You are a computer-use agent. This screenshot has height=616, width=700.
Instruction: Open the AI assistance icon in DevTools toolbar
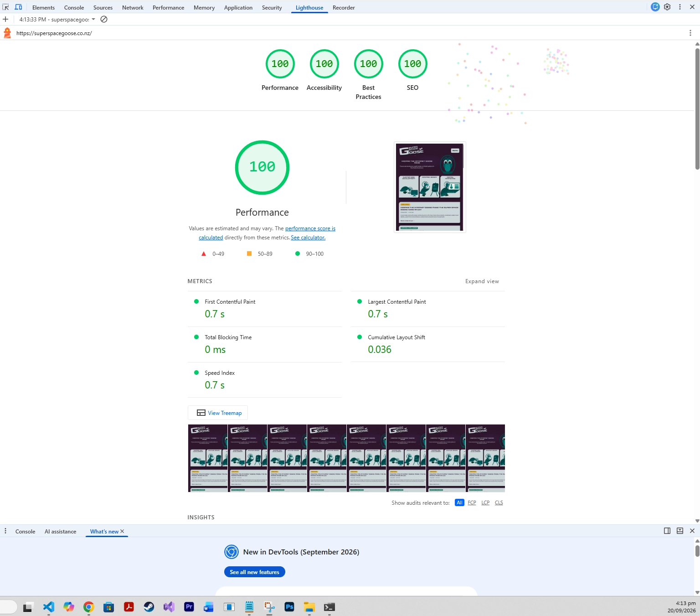[655, 7]
